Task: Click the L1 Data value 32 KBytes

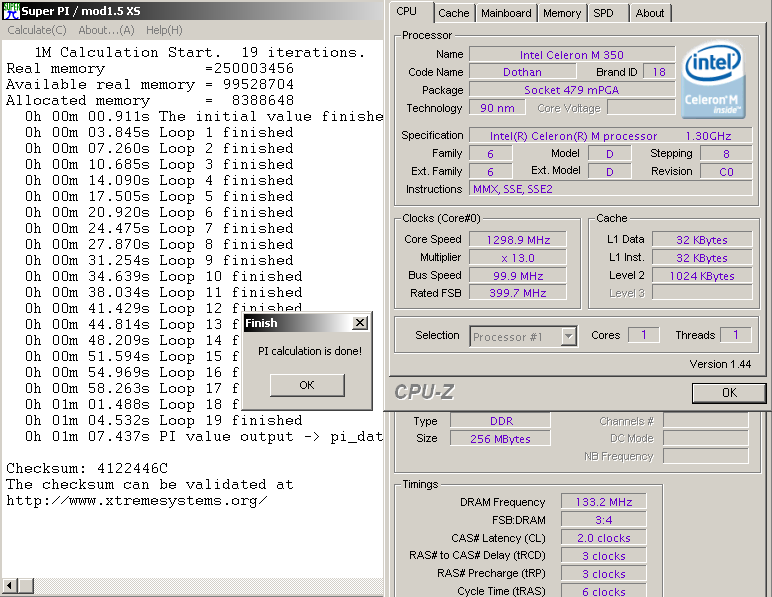Action: [x=702, y=240]
